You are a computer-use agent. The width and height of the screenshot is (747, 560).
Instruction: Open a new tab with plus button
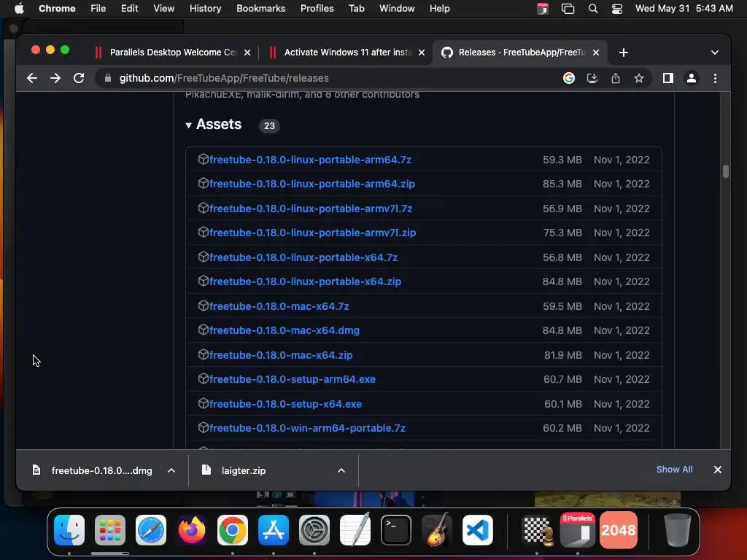(x=623, y=52)
